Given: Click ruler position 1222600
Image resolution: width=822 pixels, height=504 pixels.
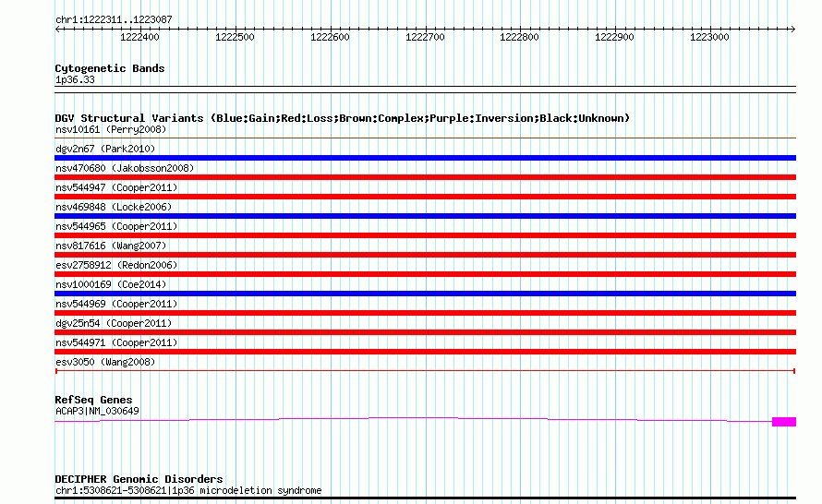Looking at the screenshot, I should [x=330, y=37].
